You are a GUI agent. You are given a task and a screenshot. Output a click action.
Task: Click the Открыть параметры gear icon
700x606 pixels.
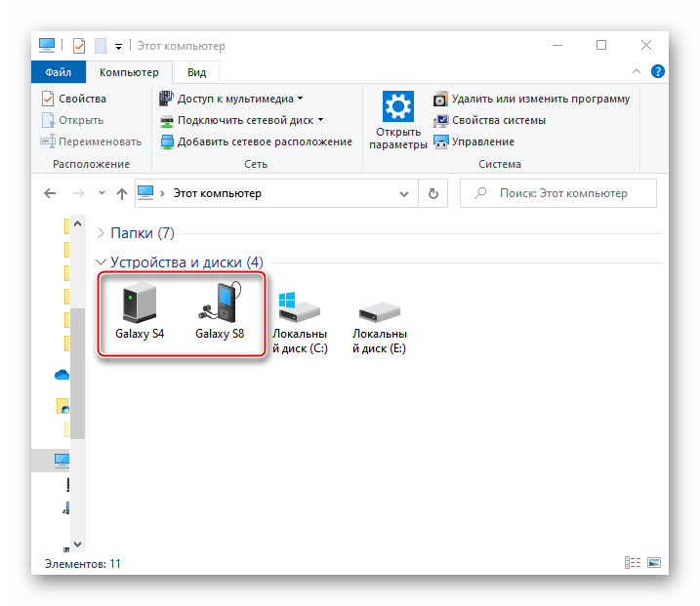coord(398,107)
